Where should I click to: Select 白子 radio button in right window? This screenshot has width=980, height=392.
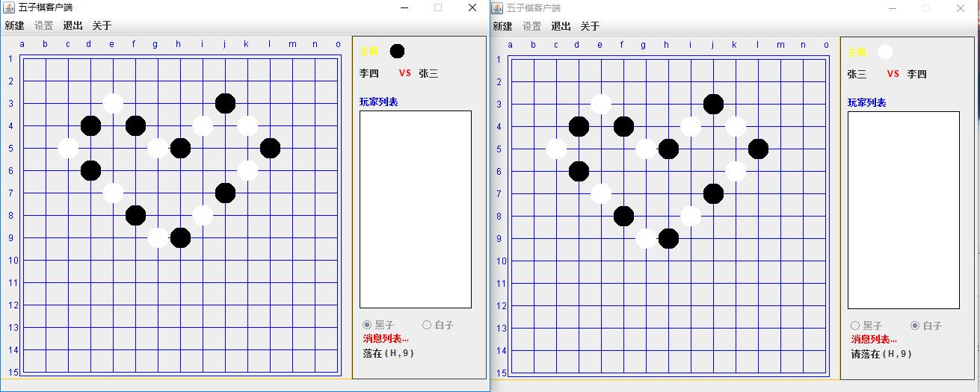(926, 326)
